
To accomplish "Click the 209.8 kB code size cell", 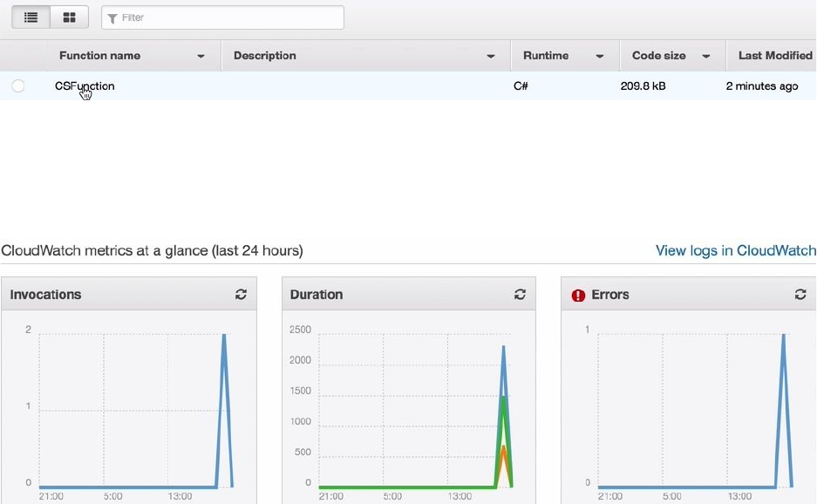I will coord(643,86).
